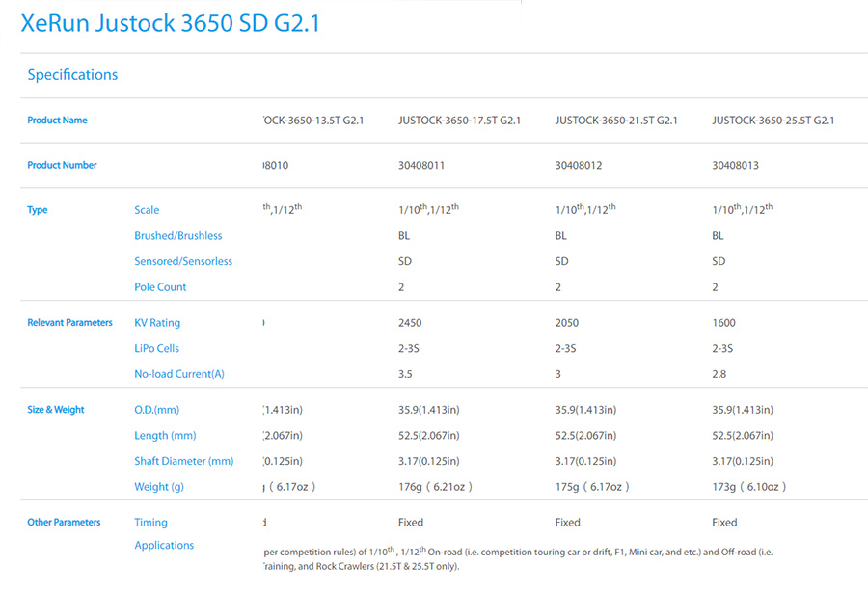The image size is (868, 593).
Task: Click the Relevant Parameters section label
Action: [x=69, y=323]
